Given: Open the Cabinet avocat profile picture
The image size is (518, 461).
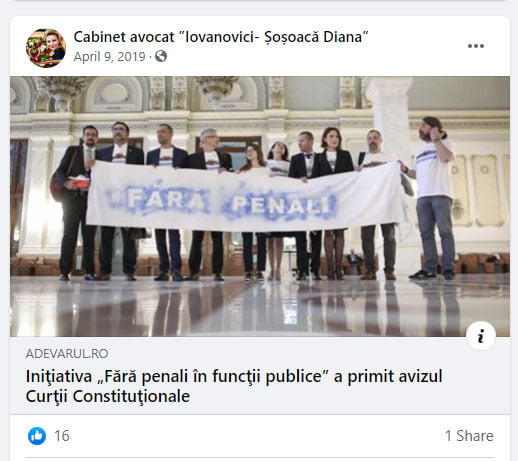Looking at the screenshot, I should click(x=46, y=48).
